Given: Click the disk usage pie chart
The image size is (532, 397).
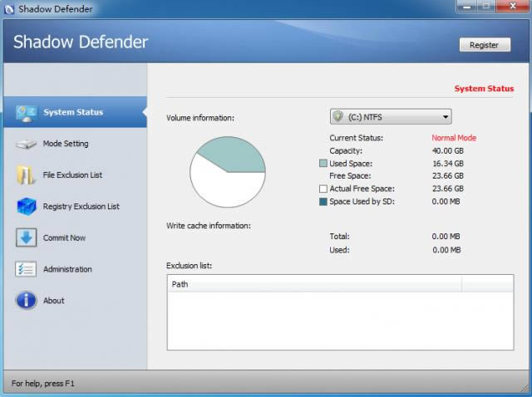Looking at the screenshot, I should [228, 172].
